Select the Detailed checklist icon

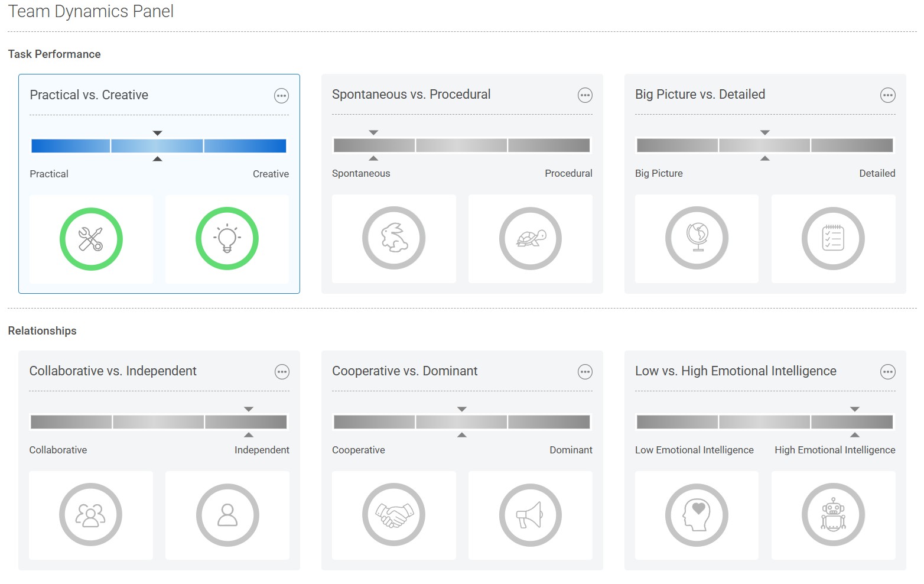(833, 238)
